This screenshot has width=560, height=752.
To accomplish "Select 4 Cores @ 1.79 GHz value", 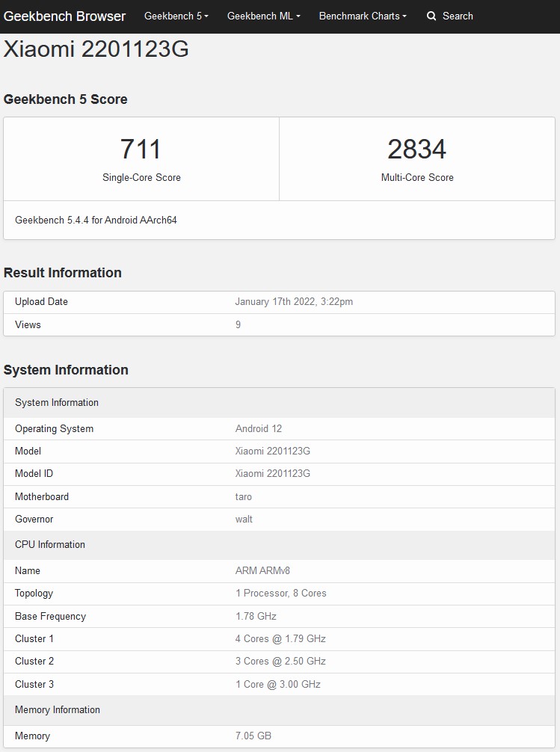I will [x=280, y=639].
